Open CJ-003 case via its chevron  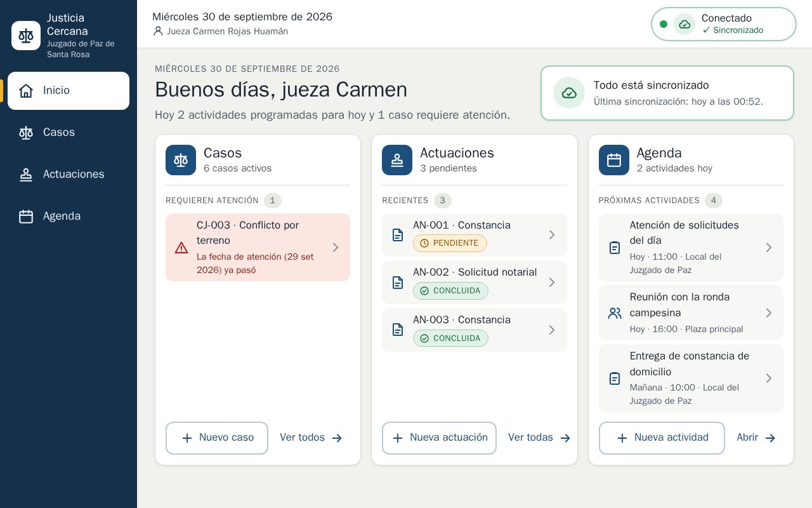336,248
